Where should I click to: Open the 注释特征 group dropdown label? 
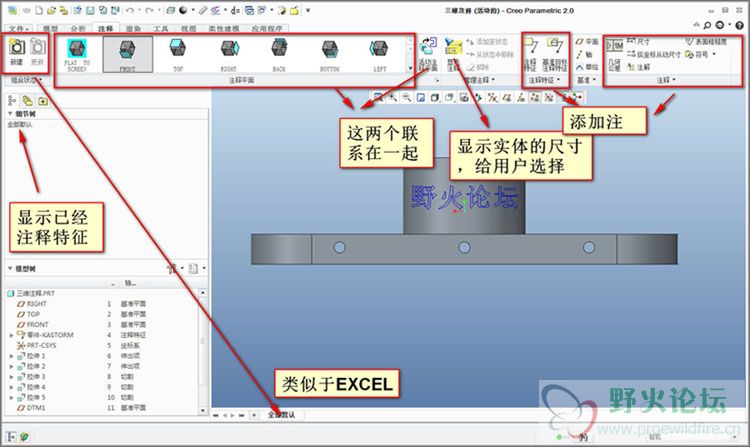click(544, 80)
